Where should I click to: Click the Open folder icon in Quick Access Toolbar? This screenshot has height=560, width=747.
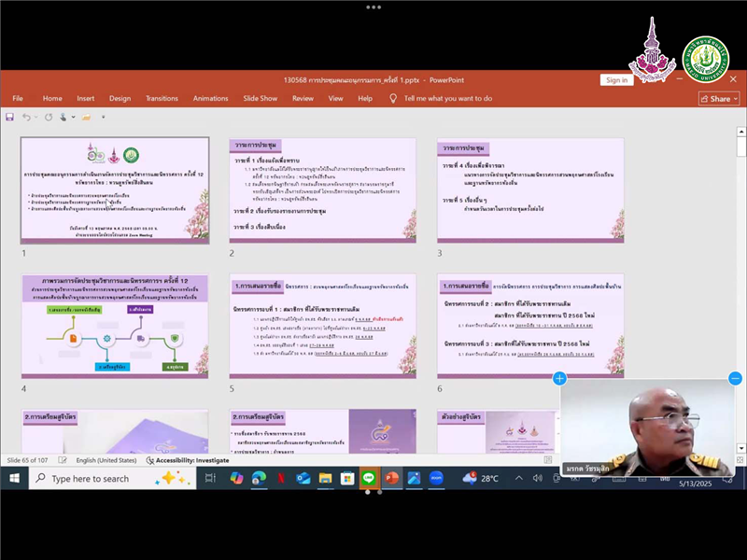click(86, 118)
